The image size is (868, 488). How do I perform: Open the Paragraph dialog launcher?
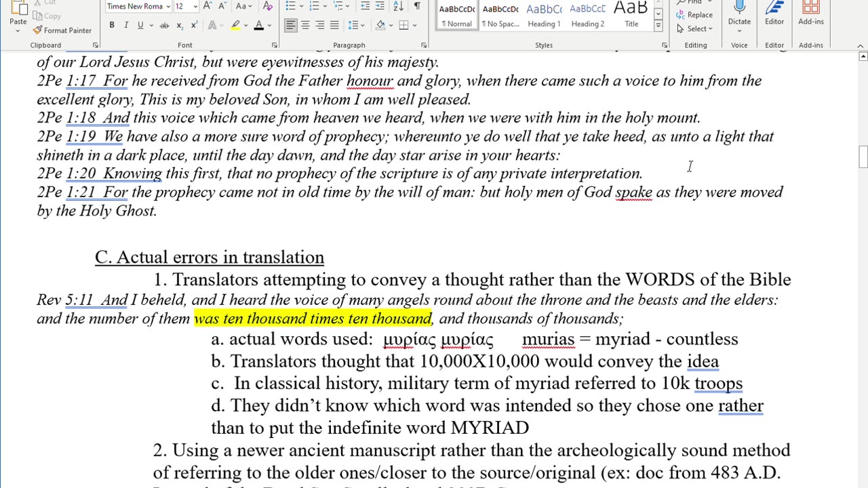pyautogui.click(x=424, y=45)
